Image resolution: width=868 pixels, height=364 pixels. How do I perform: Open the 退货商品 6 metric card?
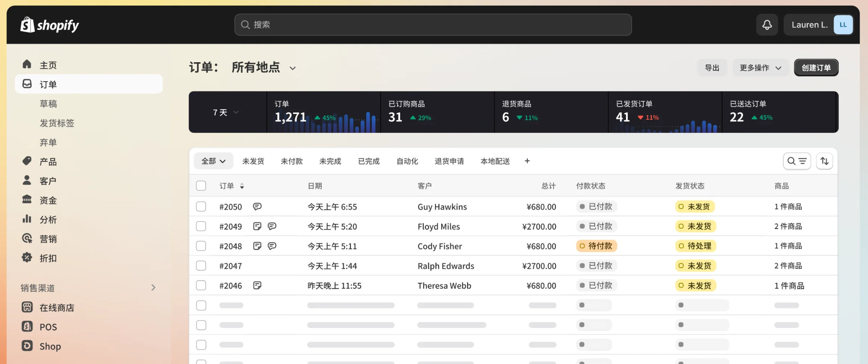[x=551, y=112]
